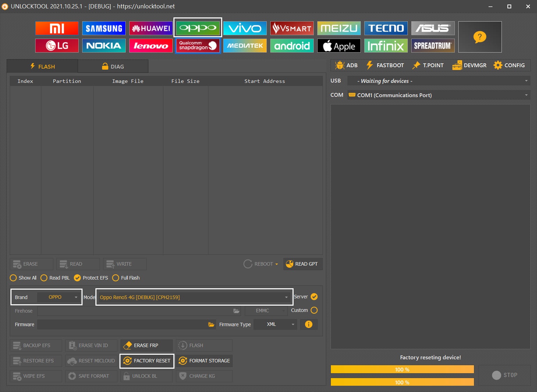Browse for Firehose file folder icon

[x=236, y=311]
